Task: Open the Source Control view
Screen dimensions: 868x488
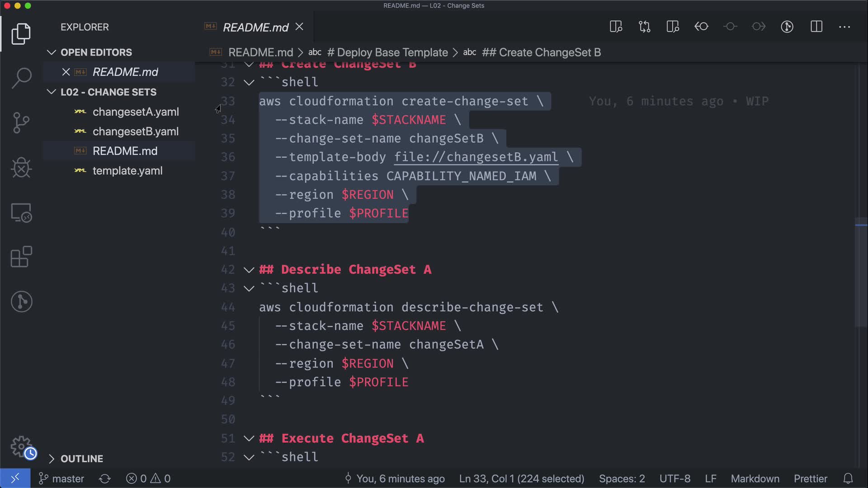Action: (21, 122)
